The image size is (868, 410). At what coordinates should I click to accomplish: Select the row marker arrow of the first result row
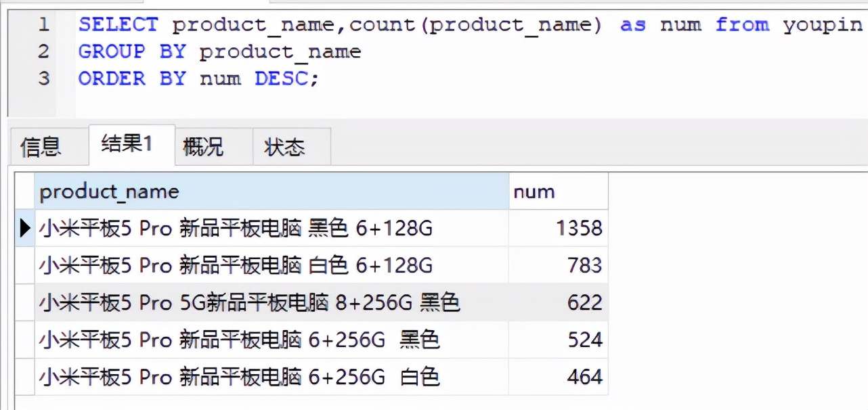coord(25,228)
